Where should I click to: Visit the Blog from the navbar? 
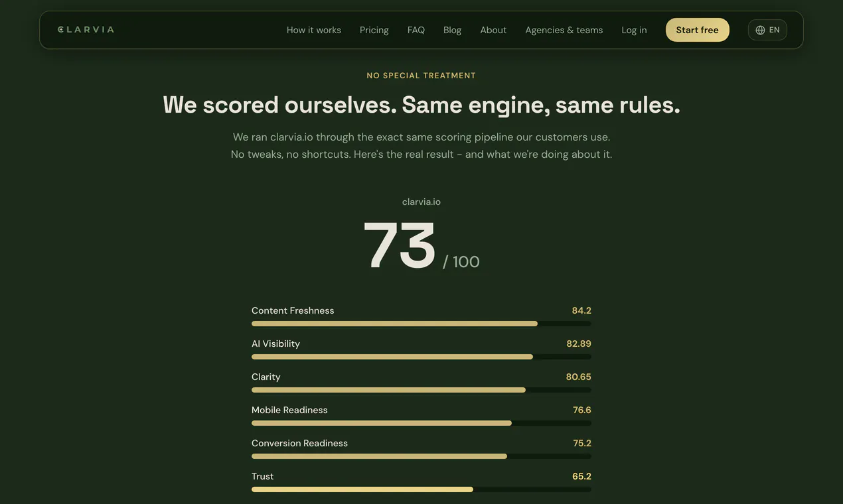coord(453,30)
